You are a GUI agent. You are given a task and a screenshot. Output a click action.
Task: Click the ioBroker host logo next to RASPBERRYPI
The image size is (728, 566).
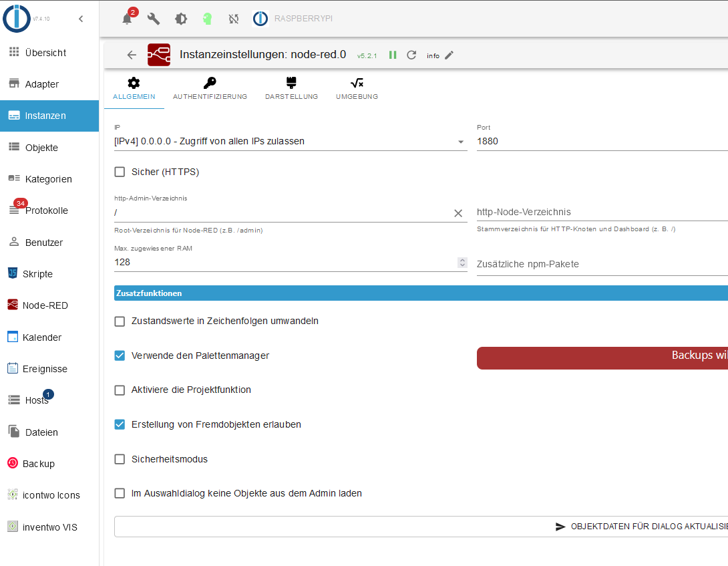[x=260, y=19]
